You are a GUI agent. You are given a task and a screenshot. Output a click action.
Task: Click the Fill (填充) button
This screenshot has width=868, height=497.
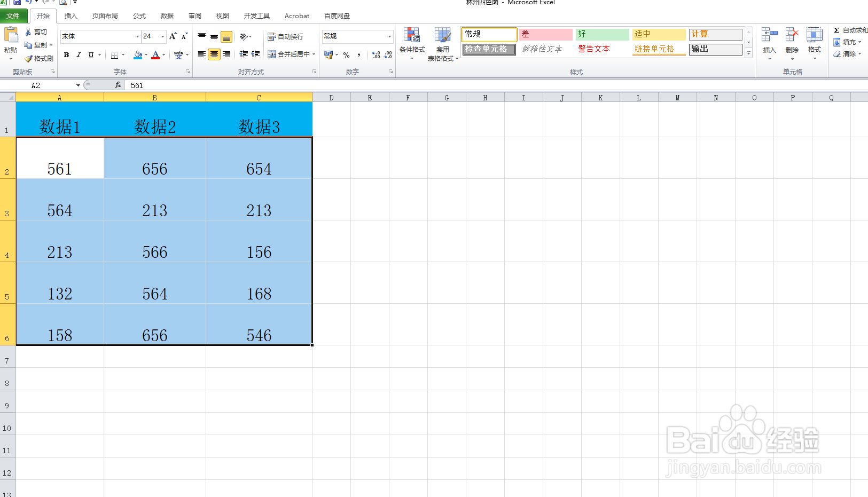(x=848, y=42)
